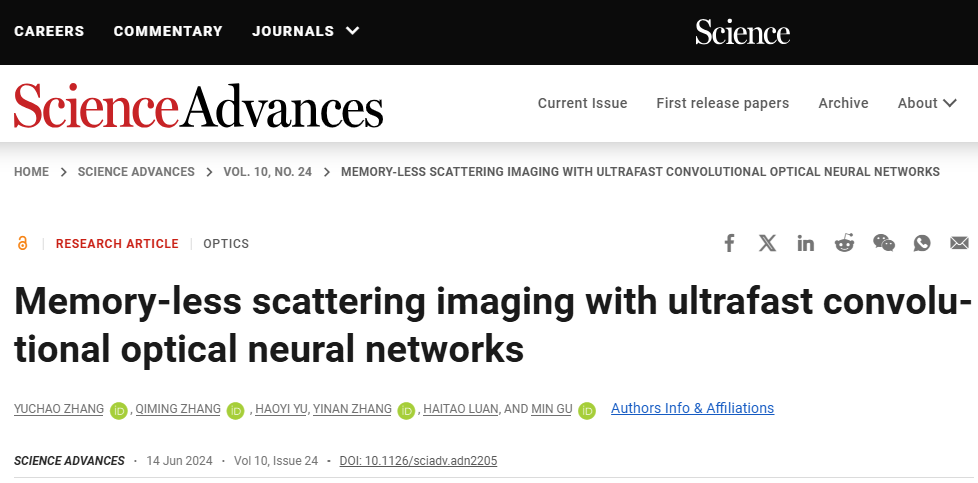
Task: Share article on Reddit
Action: (844, 243)
